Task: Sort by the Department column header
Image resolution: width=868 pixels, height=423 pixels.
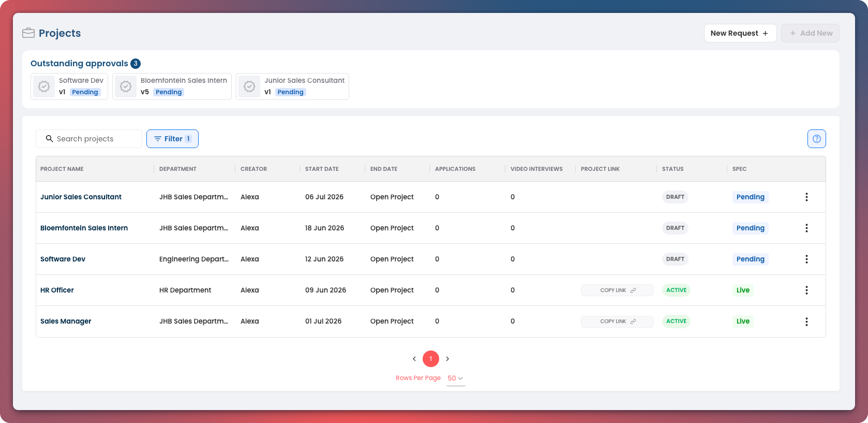Action: (178, 169)
